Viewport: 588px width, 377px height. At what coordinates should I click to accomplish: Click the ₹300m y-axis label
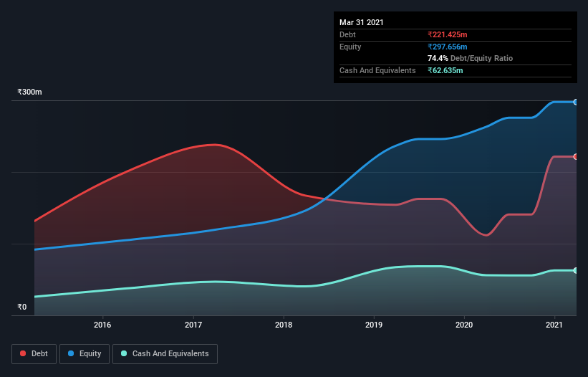[x=29, y=92]
